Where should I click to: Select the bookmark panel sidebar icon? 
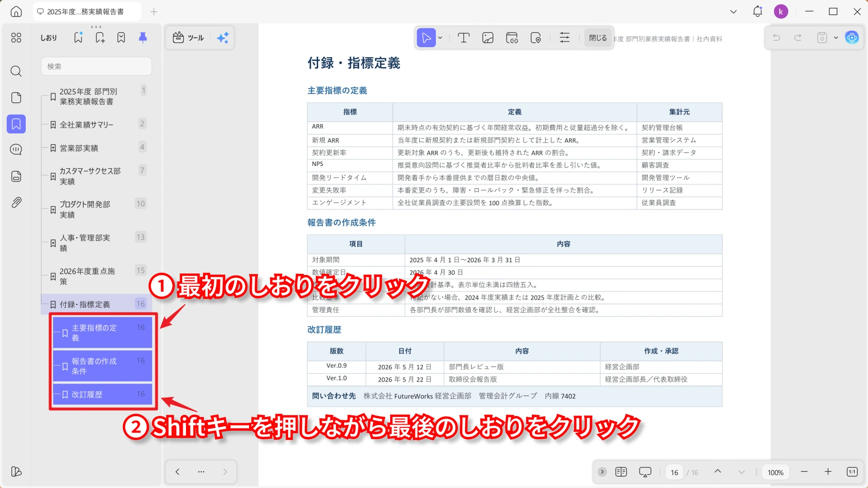pos(16,124)
